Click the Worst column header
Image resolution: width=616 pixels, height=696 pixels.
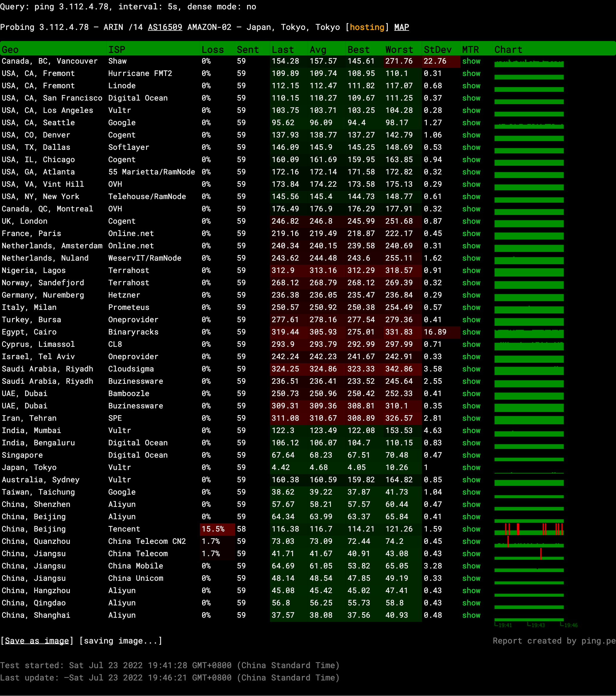(x=399, y=50)
